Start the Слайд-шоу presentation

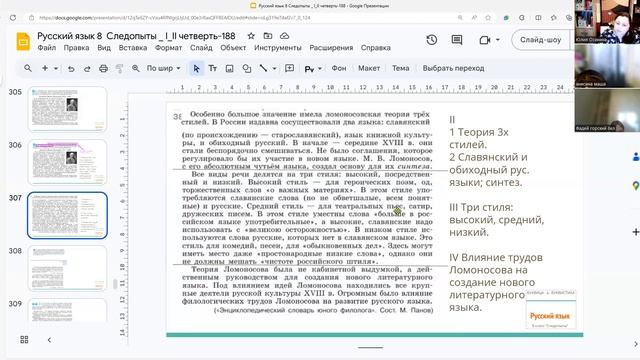540,40
